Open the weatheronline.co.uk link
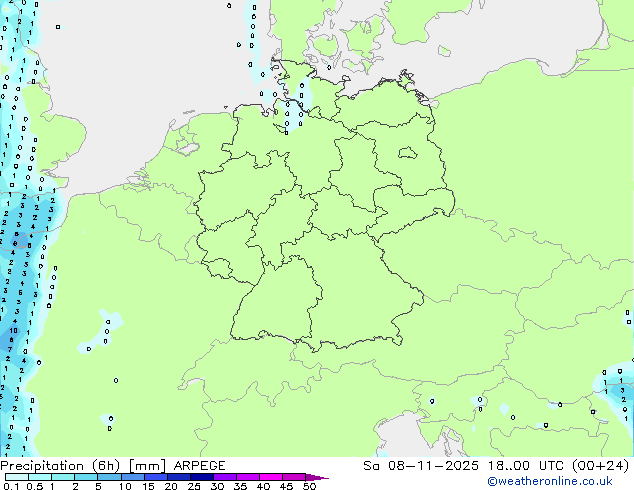The image size is (634, 490). point(550,481)
